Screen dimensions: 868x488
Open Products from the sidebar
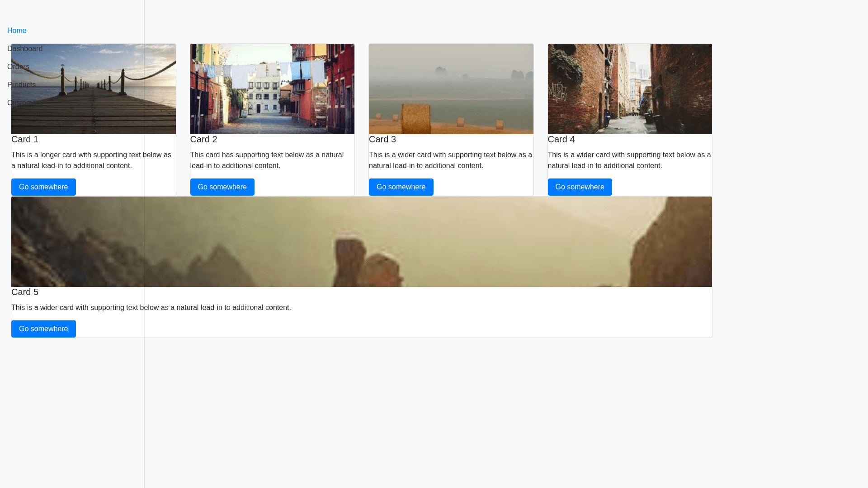pyautogui.click(x=21, y=85)
